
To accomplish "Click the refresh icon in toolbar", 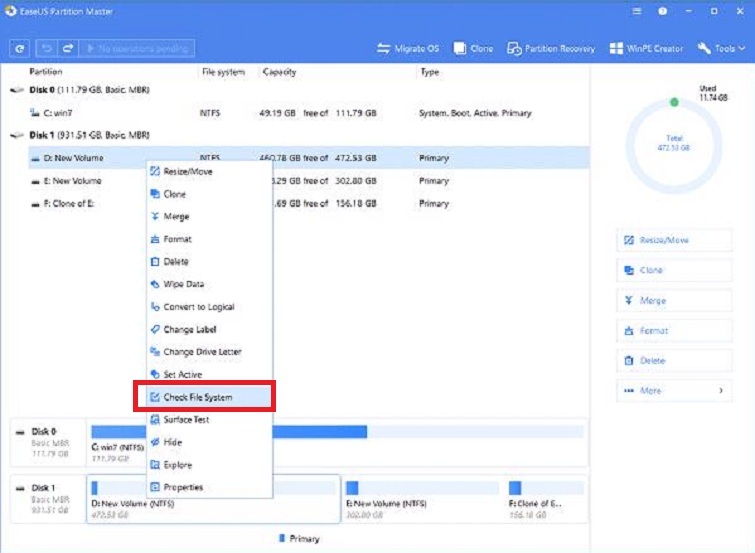I will [19, 48].
